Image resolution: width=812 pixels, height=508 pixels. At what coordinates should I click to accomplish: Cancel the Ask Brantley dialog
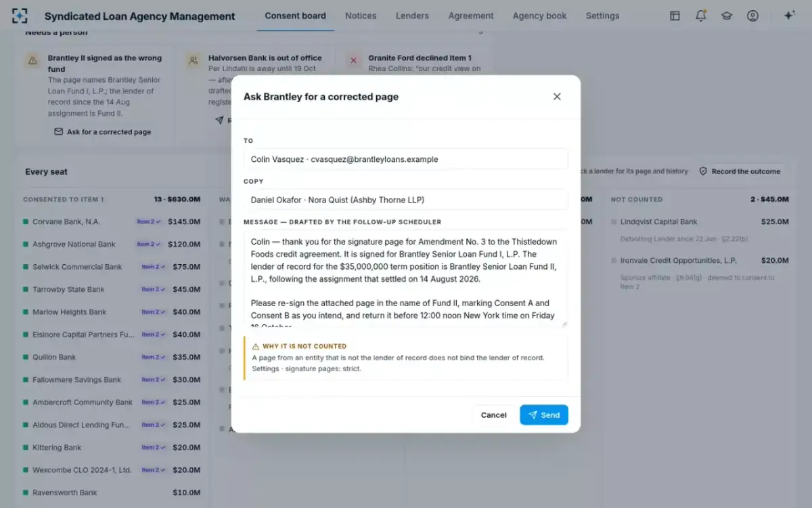pos(493,415)
